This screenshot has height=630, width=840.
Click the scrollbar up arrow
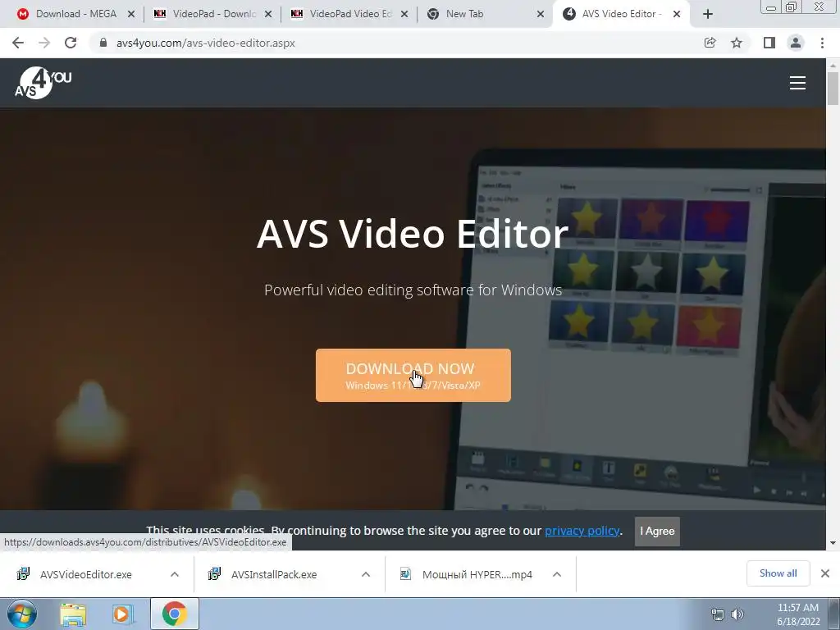833,65
